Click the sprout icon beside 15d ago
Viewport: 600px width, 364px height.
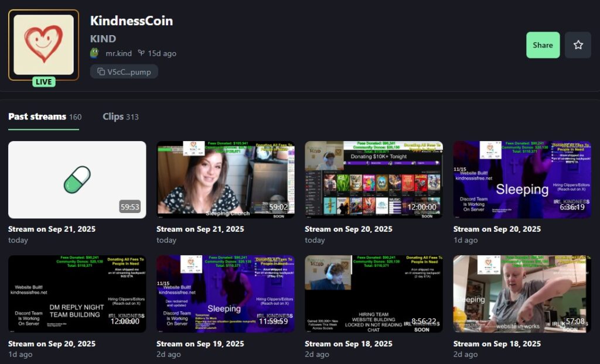coord(141,53)
